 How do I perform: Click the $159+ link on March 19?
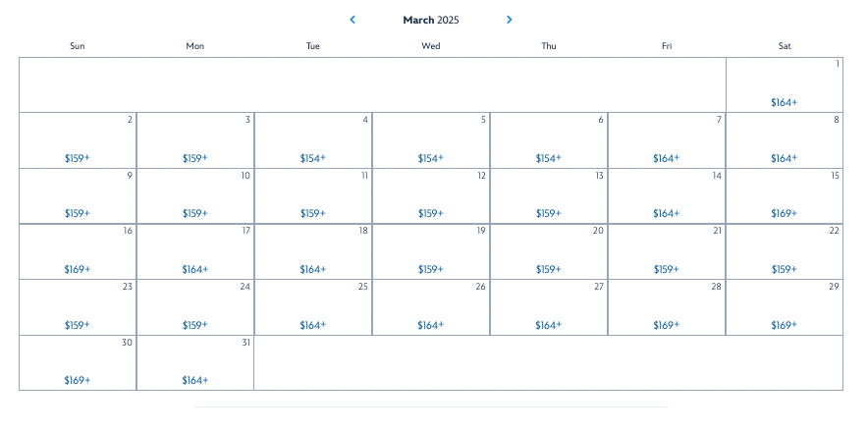click(x=431, y=269)
